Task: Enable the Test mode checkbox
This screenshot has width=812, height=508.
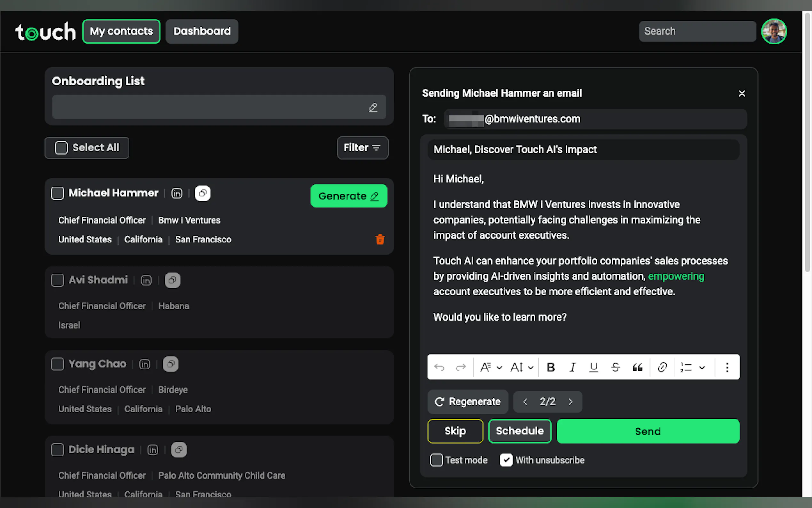Action: (x=436, y=460)
